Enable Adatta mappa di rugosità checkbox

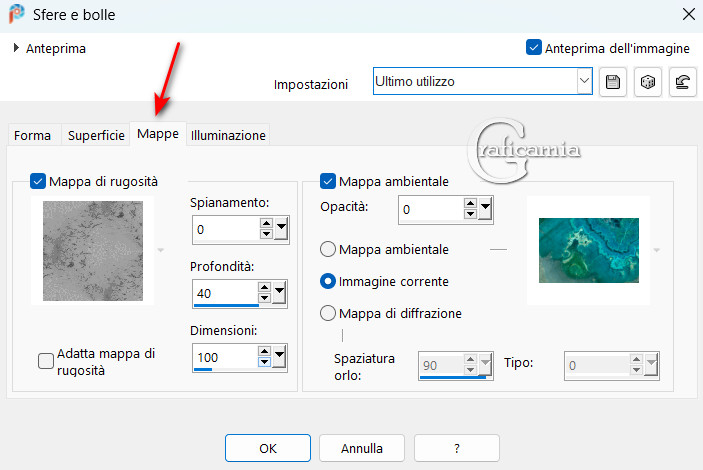46,361
